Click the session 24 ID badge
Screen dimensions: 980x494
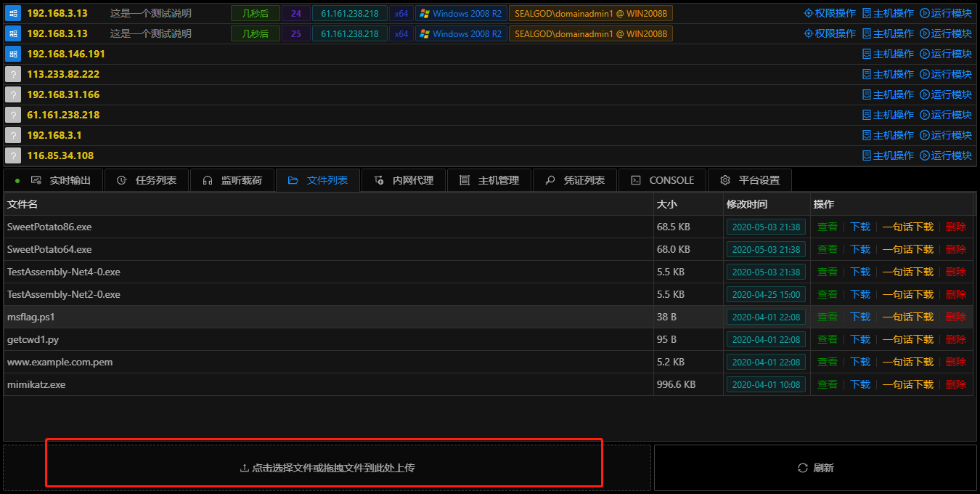[295, 13]
